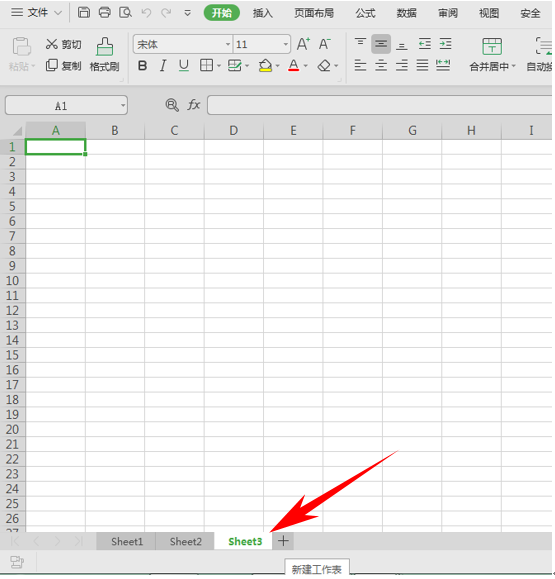Toggle italic formatting
555x579 pixels.
(x=163, y=66)
